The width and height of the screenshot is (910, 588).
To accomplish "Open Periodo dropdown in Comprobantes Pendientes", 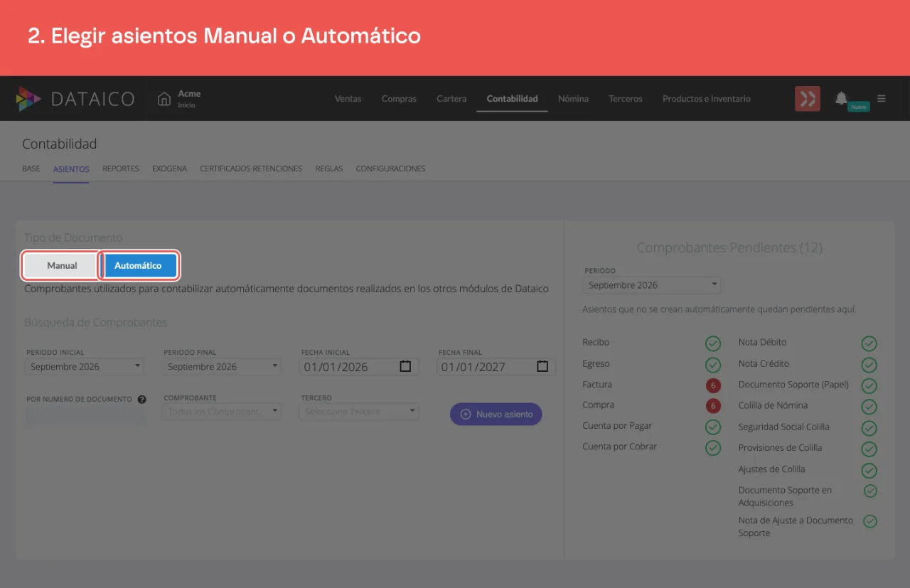I will (651, 285).
